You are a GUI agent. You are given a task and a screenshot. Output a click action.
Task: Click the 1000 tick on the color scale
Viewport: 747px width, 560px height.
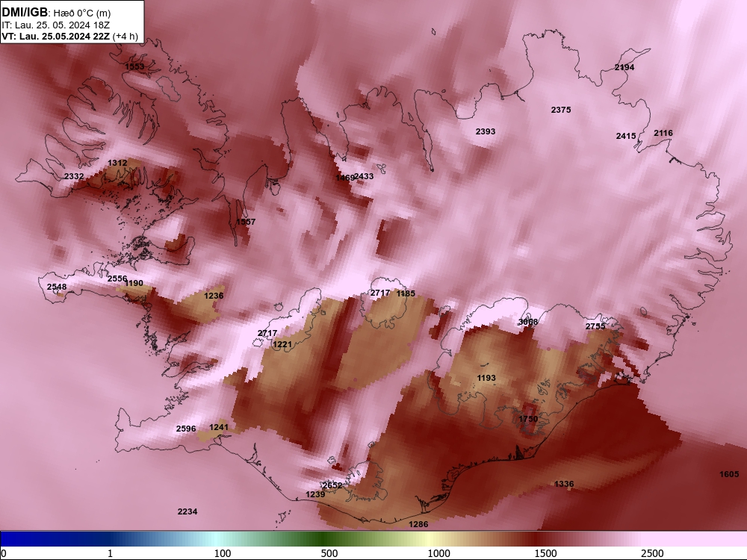click(x=438, y=553)
